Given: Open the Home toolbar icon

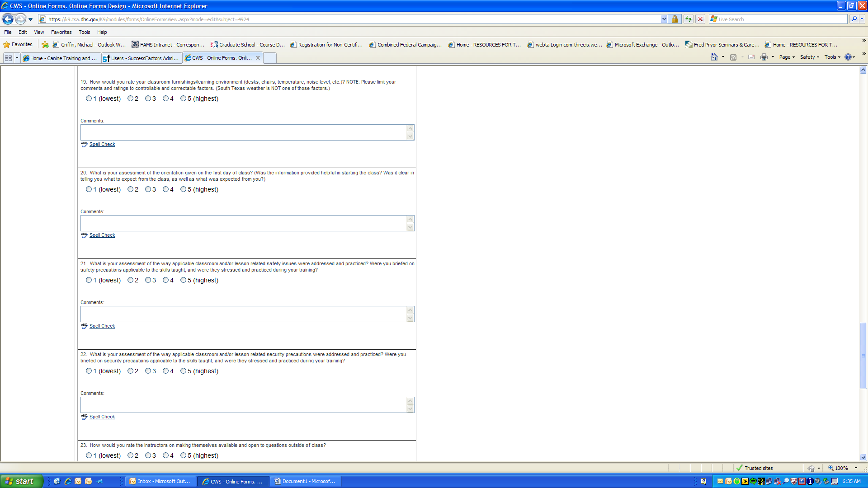Looking at the screenshot, I should [714, 57].
